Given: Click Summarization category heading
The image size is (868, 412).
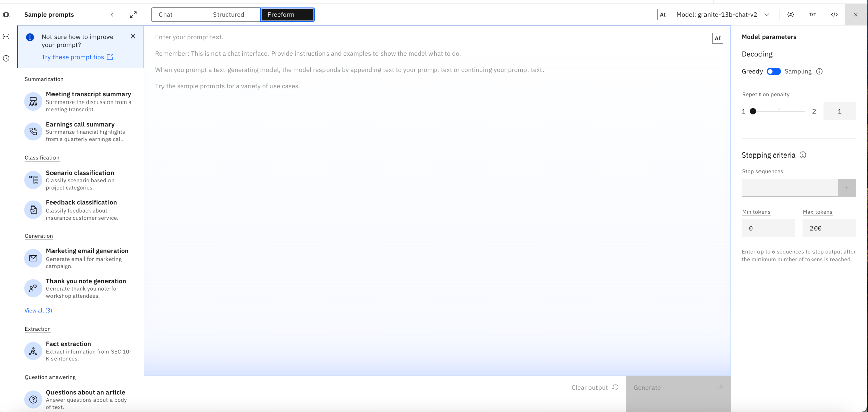Looking at the screenshot, I should coord(44,79).
